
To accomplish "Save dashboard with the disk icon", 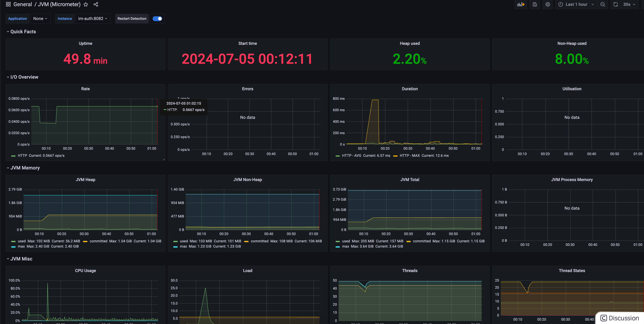I will click(534, 4).
